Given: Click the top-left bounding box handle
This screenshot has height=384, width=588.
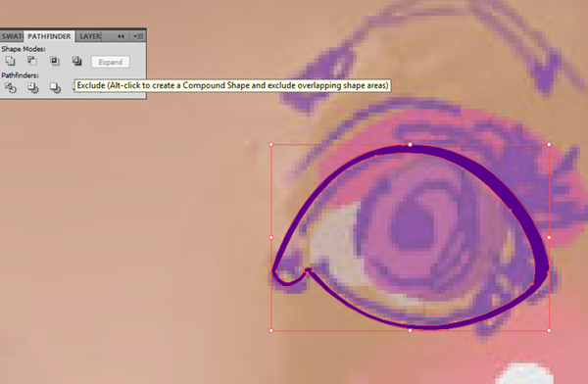Looking at the screenshot, I should click(271, 144).
